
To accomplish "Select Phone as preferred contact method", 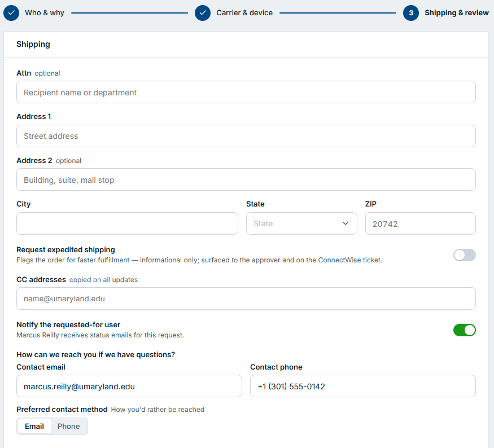I will point(69,426).
